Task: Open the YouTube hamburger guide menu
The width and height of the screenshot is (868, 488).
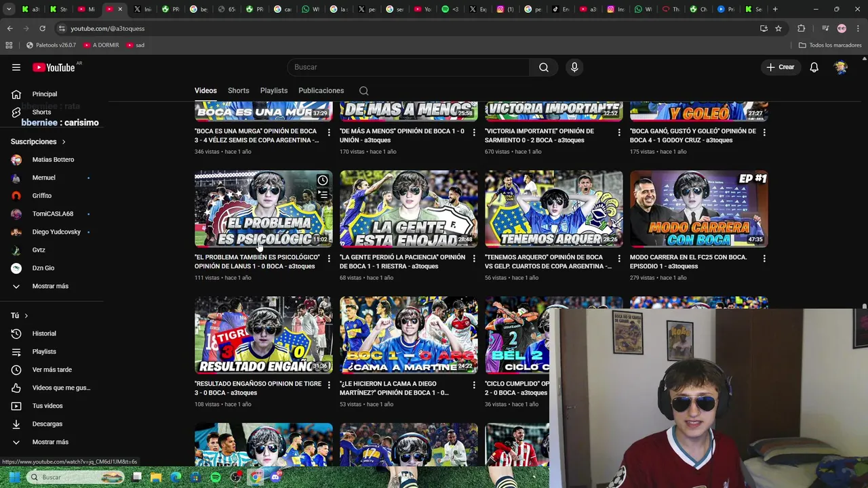Action: [x=16, y=67]
